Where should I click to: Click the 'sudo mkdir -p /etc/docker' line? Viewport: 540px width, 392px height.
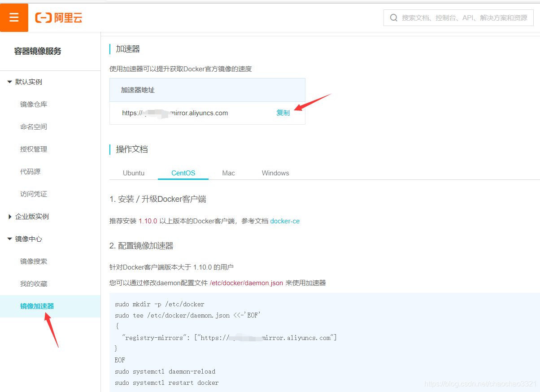coord(159,305)
